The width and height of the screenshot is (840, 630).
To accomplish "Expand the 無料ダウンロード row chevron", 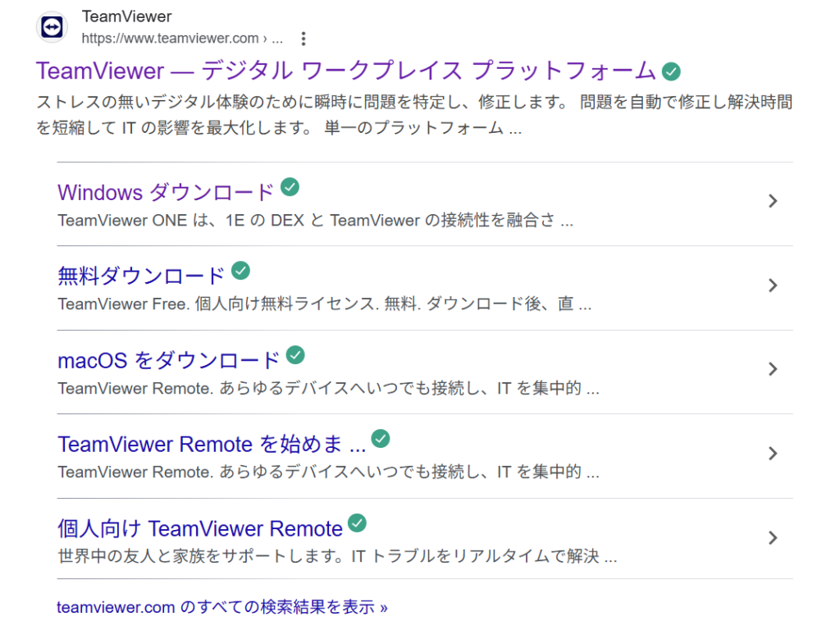I will [x=772, y=285].
